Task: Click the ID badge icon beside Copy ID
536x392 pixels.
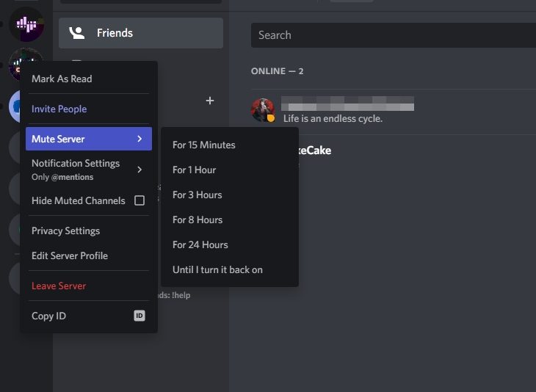Action: pos(140,316)
